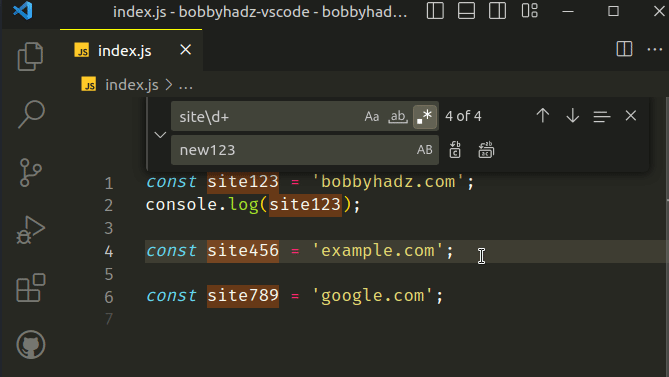
Task: Open the Explorer view in the activity bar
Action: pos(30,56)
